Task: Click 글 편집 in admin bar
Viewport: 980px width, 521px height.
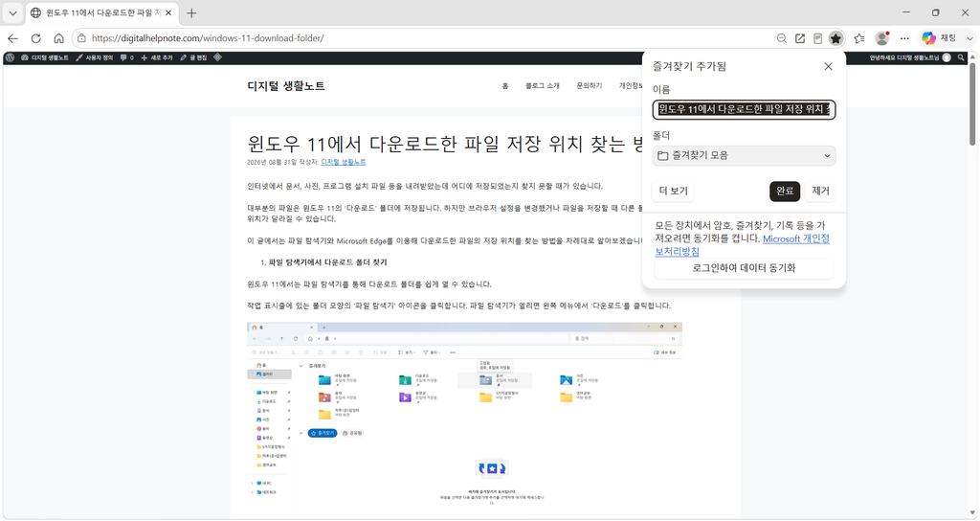Action: click(193, 57)
